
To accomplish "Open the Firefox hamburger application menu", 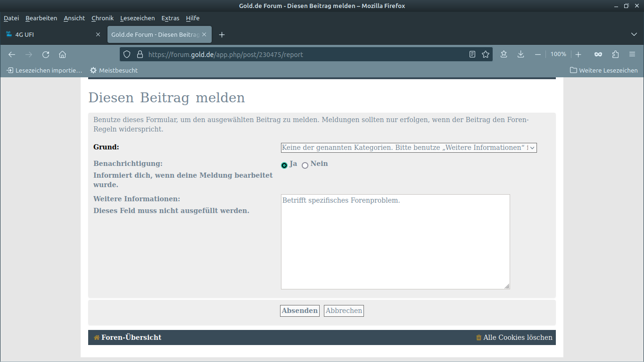I will click(x=632, y=54).
